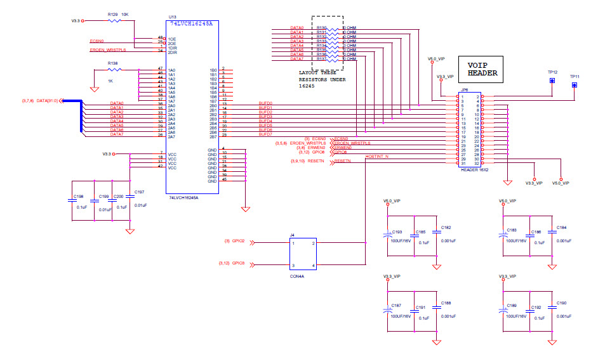Select the BUFD0 net label
The image size is (598, 364).
point(265,103)
